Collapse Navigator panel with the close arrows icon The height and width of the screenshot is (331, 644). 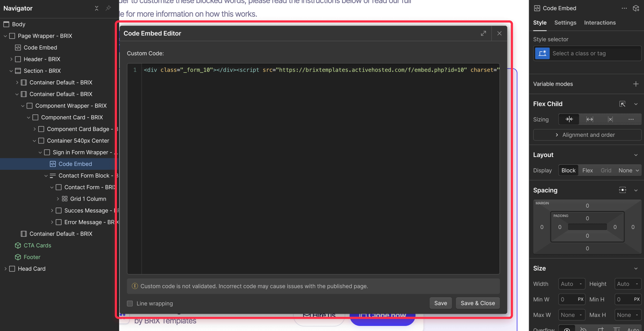pyautogui.click(x=97, y=8)
